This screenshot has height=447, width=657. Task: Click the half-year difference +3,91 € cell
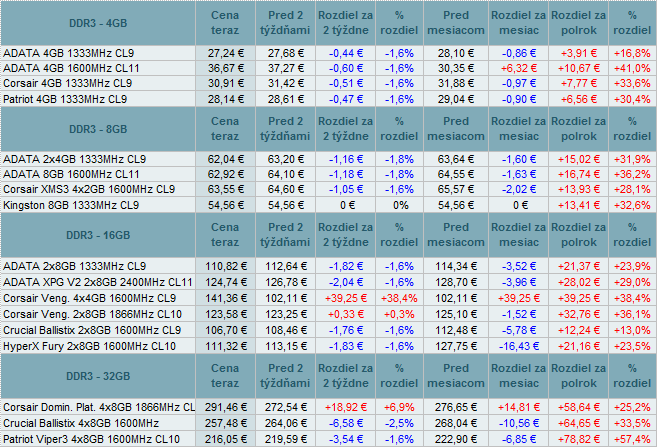(x=579, y=53)
